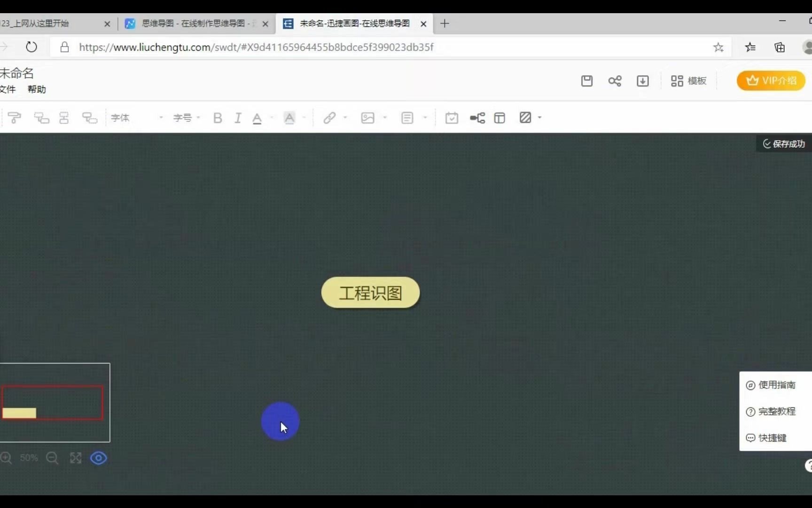Click the task calendar checkmark icon
The width and height of the screenshot is (812, 508).
[452, 118]
